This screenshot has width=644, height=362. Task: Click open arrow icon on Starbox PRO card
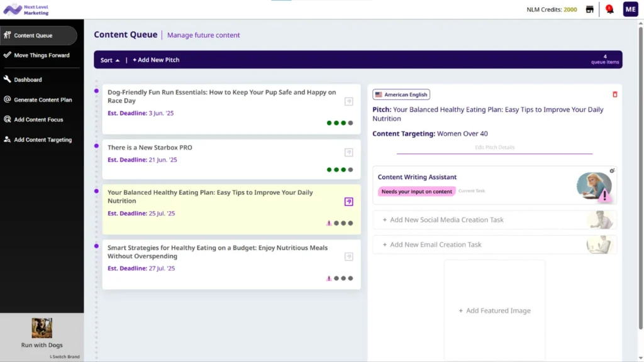(x=348, y=152)
